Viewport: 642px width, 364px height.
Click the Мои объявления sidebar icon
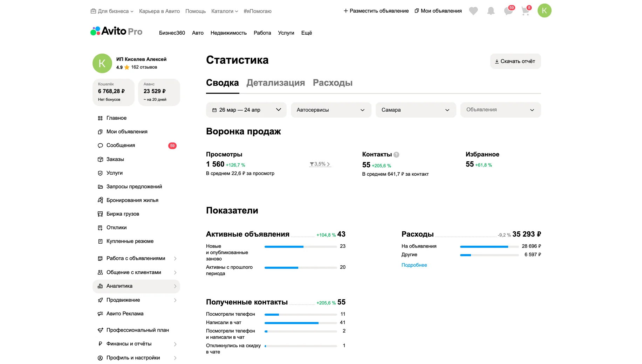tap(100, 132)
